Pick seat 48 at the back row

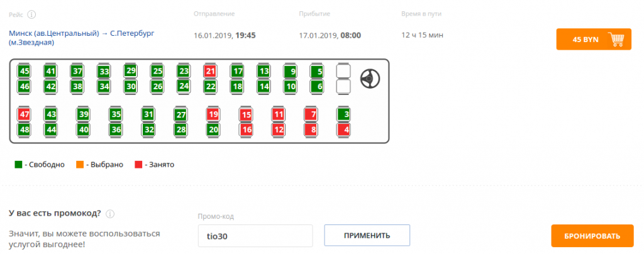coord(25,130)
